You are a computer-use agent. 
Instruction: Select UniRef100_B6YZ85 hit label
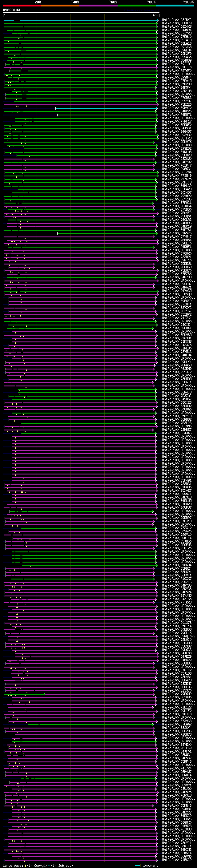pos(177,199)
